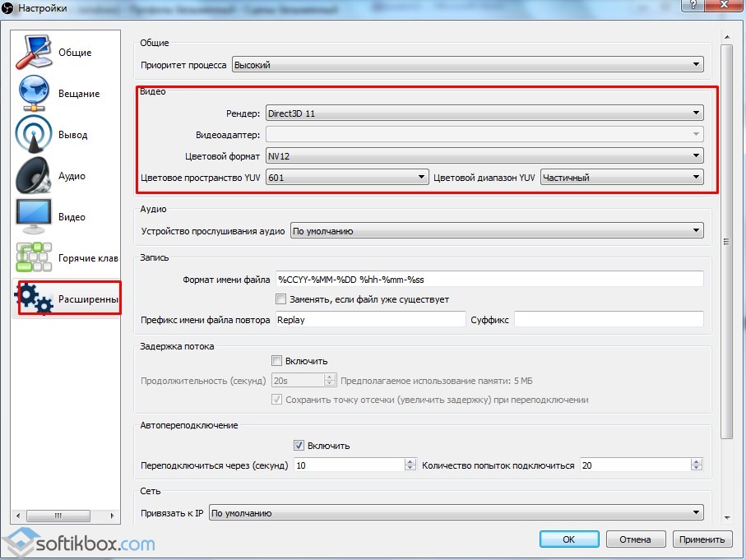Click the Расширенные gears icon
Image resolution: width=746 pixels, height=560 pixels.
34,299
